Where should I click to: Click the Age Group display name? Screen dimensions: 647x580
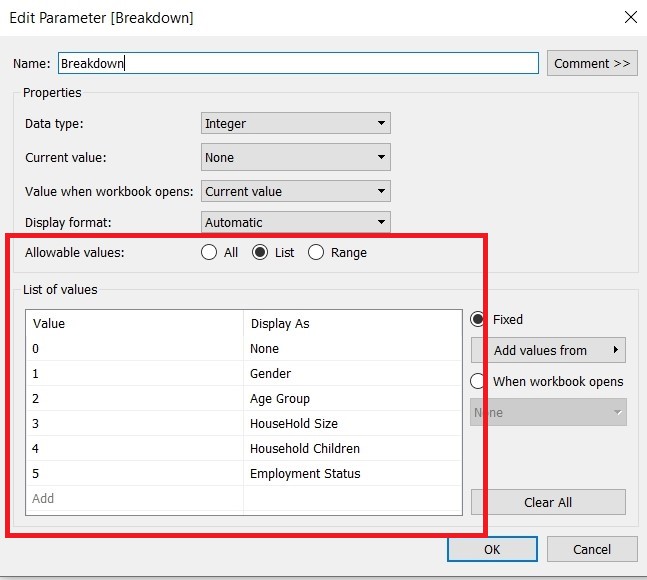point(278,399)
